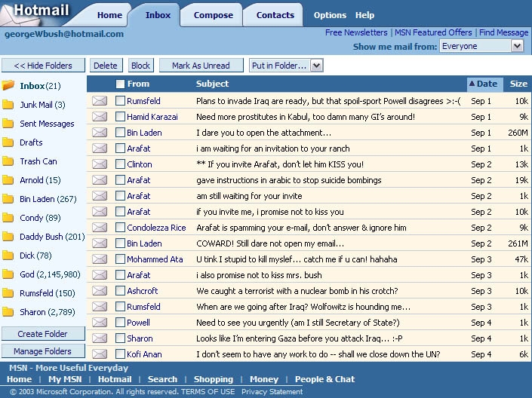The height and width of the screenshot is (398, 532).
Task: Open the Inbox folder icon in sidebar
Action: (8, 85)
